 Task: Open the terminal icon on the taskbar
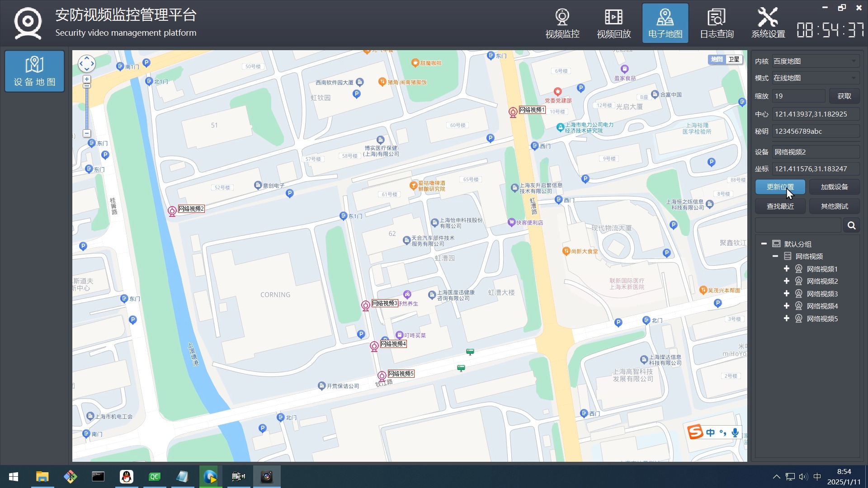[x=98, y=477]
